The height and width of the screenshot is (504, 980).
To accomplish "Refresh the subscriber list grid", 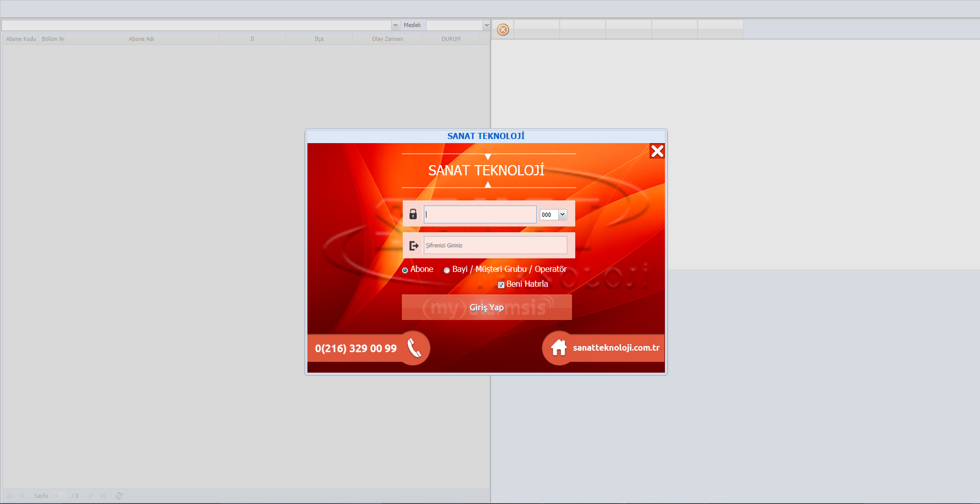I will pos(119,496).
